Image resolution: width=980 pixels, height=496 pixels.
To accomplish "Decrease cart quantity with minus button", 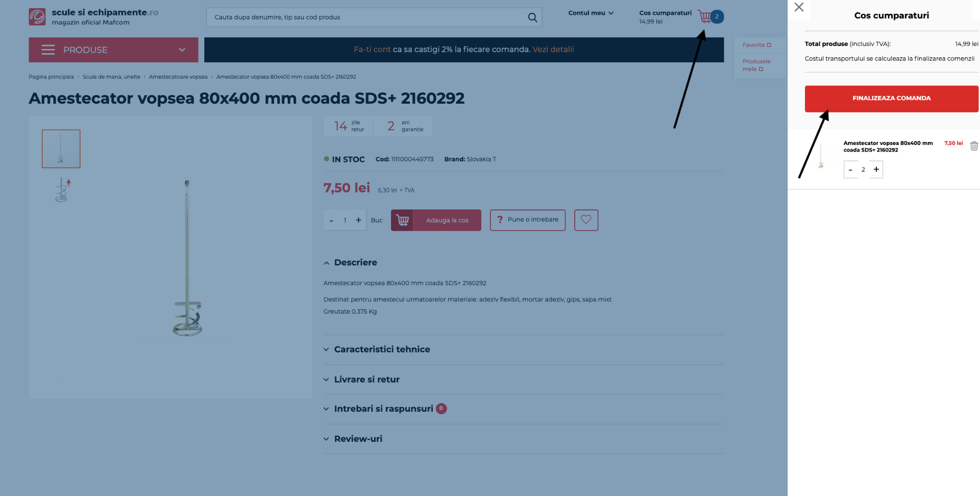I will pos(850,170).
